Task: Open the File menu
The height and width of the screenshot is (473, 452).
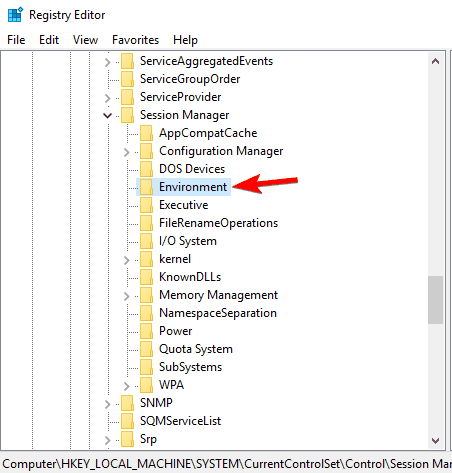Action: click(16, 40)
